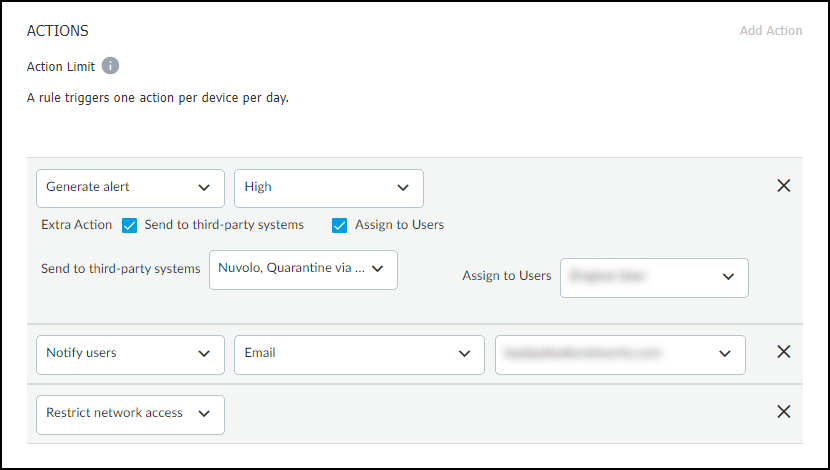The width and height of the screenshot is (830, 470).
Task: Delete the Notify users action row
Action: click(784, 352)
